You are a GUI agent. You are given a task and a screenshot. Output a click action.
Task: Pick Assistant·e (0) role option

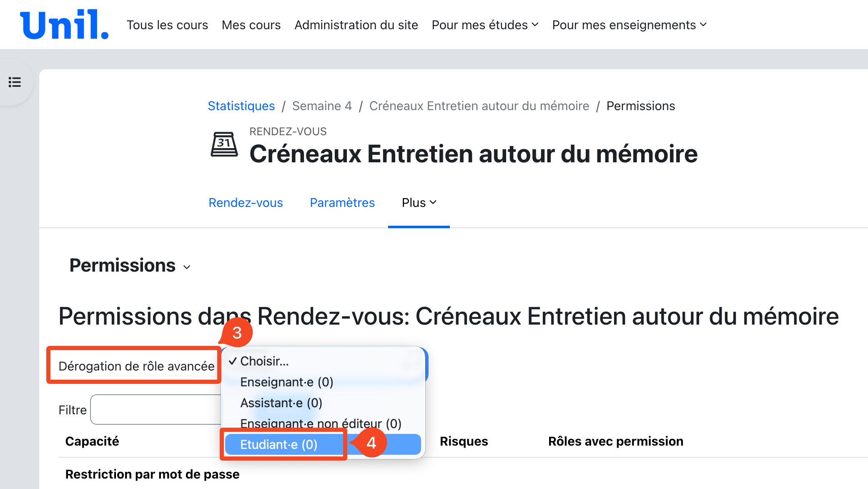tap(281, 403)
